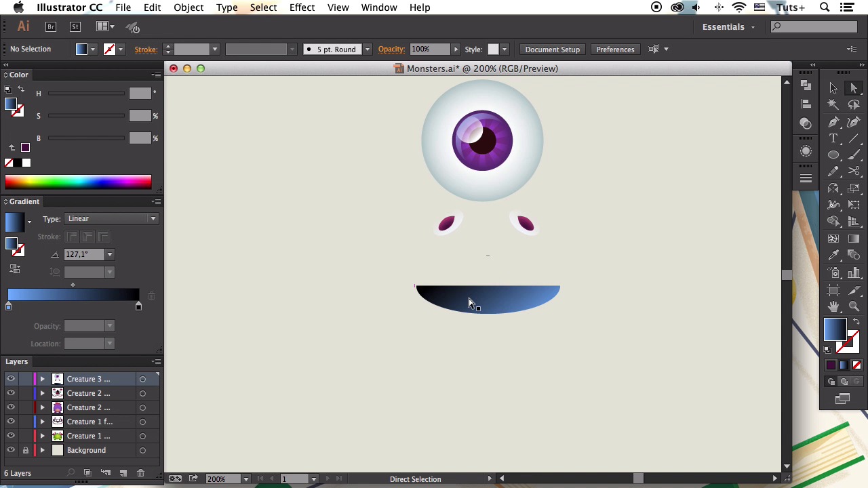Screen dimensions: 868x488
Task: Unlock the Background layer
Action: point(26,450)
